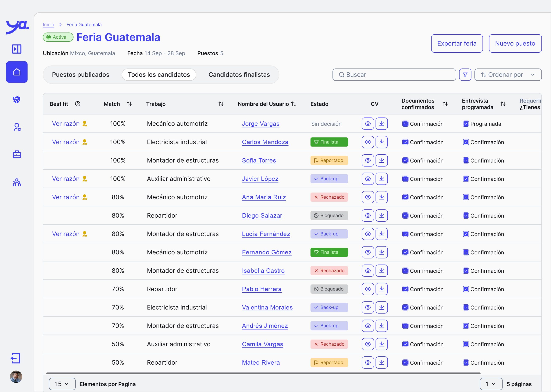The height and width of the screenshot is (392, 551).
Task: Open the handshake icon in sidebar
Action: pos(17,99)
